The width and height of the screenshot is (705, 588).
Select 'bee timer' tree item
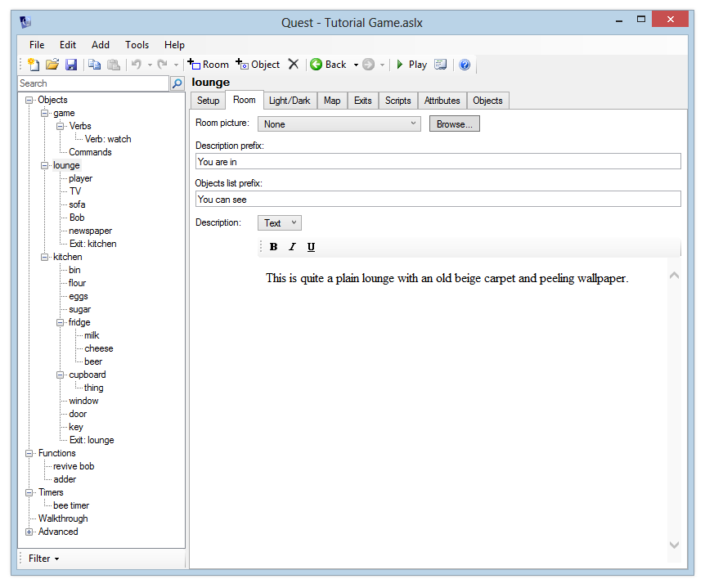tap(71, 505)
